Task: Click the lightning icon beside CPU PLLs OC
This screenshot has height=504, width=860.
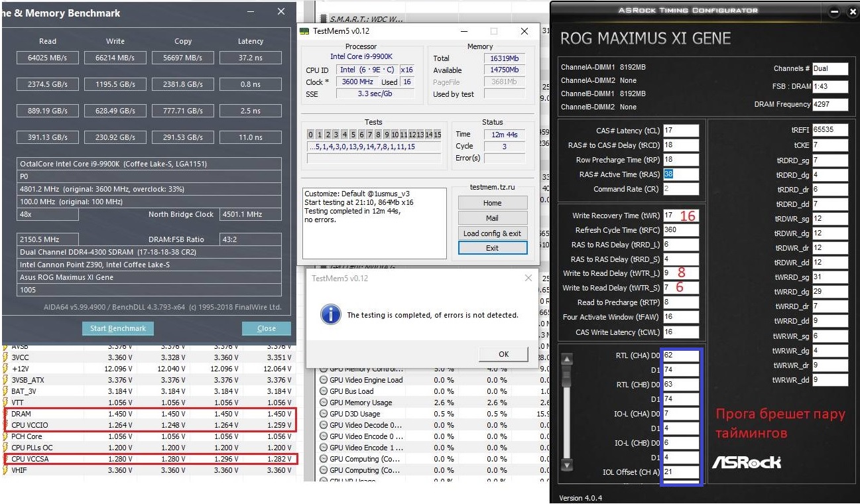Action: tap(5, 448)
